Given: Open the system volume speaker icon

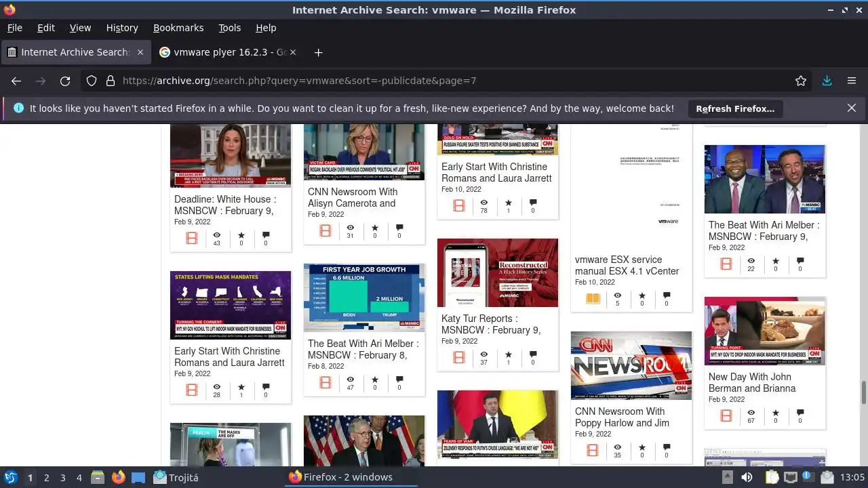Looking at the screenshot, I should coord(747,477).
